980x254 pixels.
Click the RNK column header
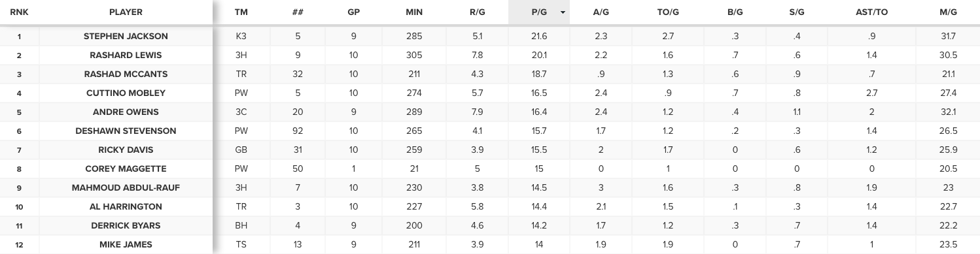pyautogui.click(x=20, y=12)
